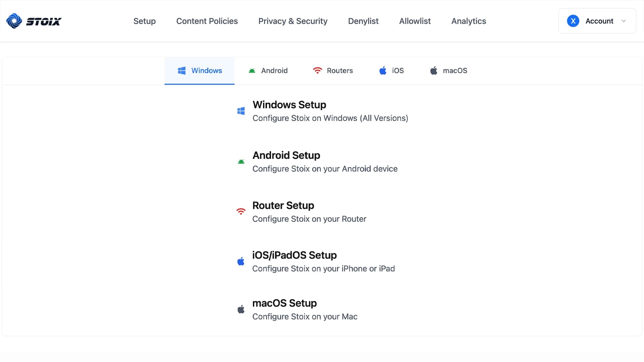Open Windows Setup configuration link
This screenshot has width=644, height=362.
(289, 105)
